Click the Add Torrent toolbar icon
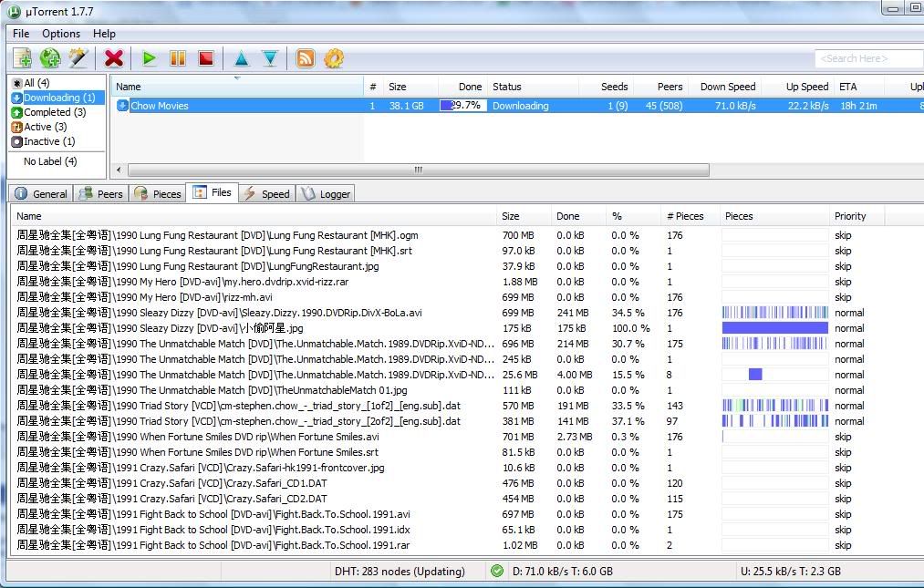Viewport: 924px width, 588px height. [23, 58]
